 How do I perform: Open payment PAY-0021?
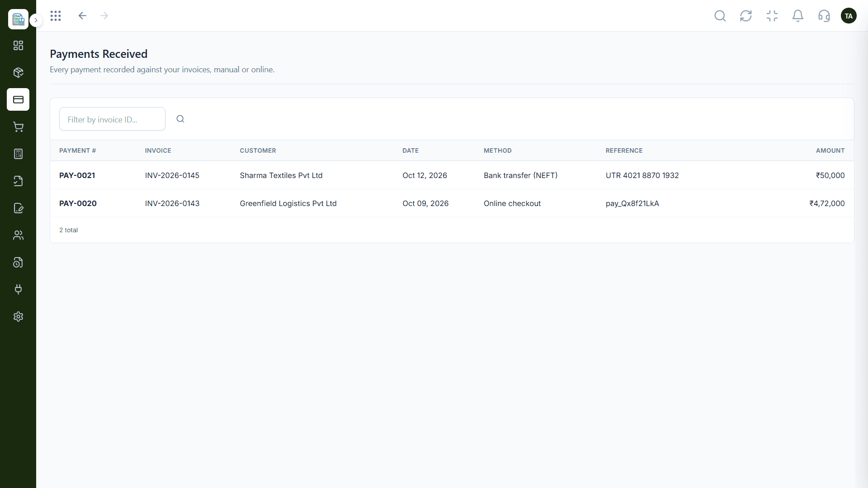click(x=77, y=175)
